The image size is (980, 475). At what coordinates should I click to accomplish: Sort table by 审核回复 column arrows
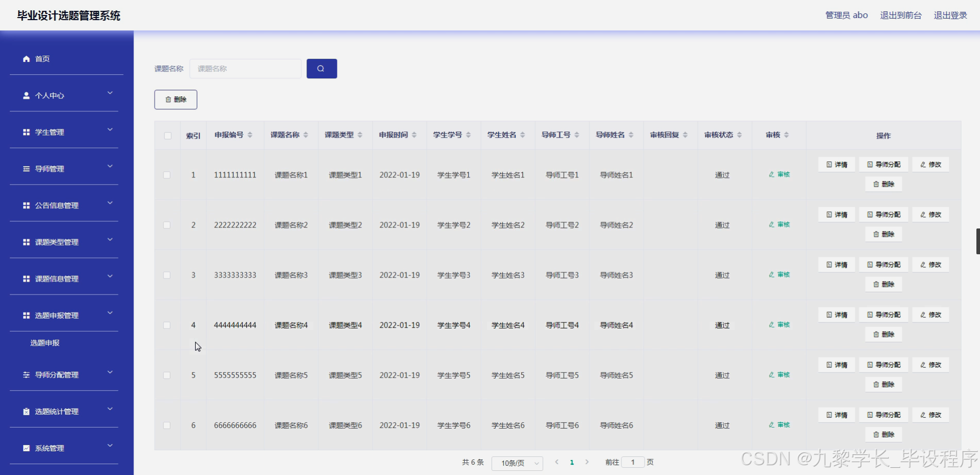(685, 135)
